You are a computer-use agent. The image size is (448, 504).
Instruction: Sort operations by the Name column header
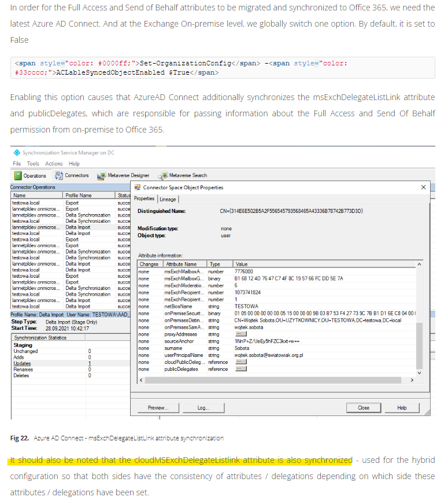coord(37,196)
